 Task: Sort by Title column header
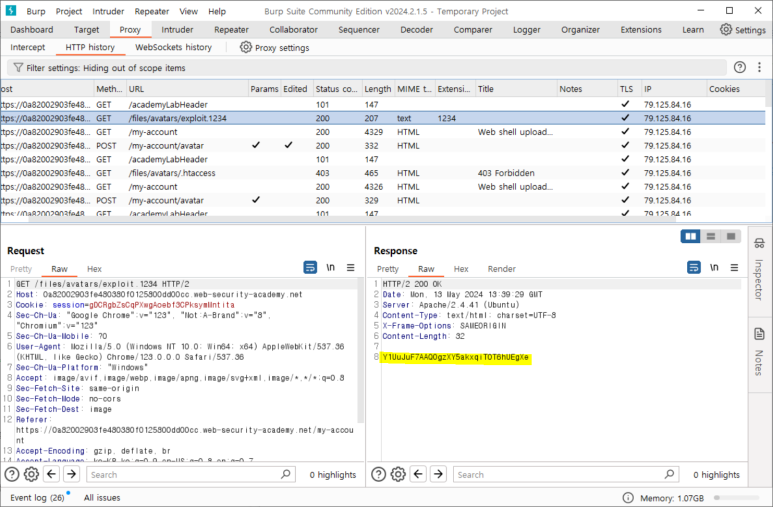(x=516, y=89)
